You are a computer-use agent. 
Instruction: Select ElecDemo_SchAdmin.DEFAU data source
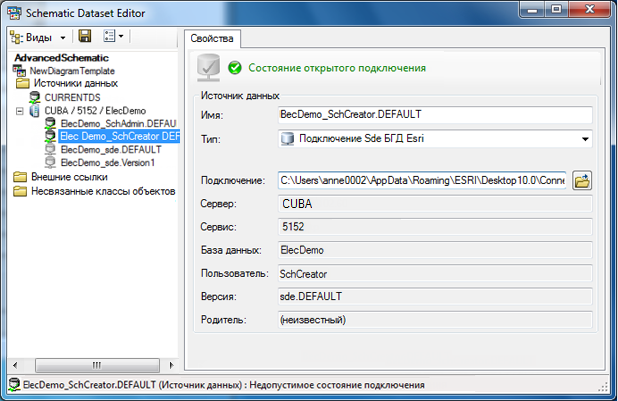point(118,124)
